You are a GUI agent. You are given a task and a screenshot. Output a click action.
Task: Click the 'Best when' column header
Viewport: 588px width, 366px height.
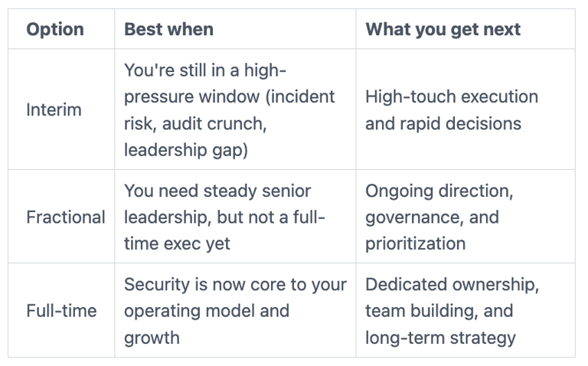tap(168, 29)
